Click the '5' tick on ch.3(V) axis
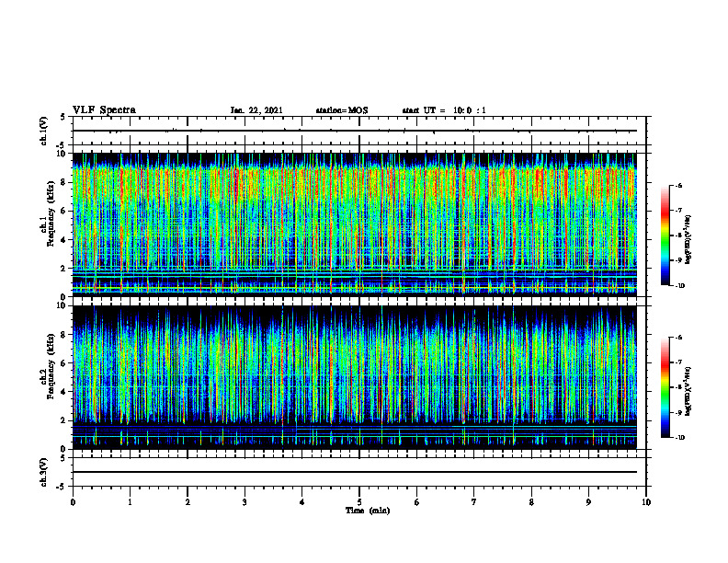 63,458
